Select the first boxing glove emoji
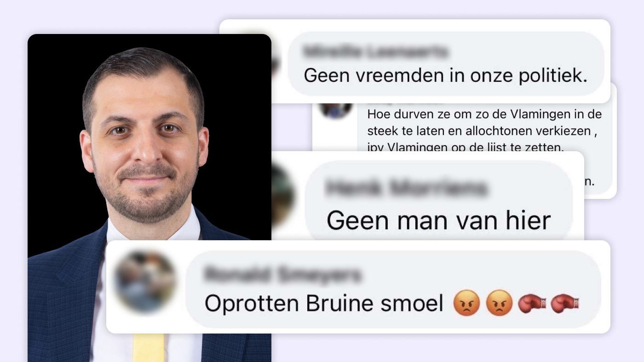 pyautogui.click(x=532, y=304)
